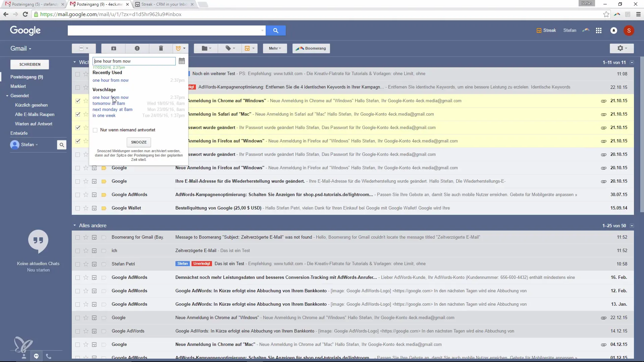Click the Boomerang toolbar button
This screenshot has width=644, height=362.
[x=311, y=48]
